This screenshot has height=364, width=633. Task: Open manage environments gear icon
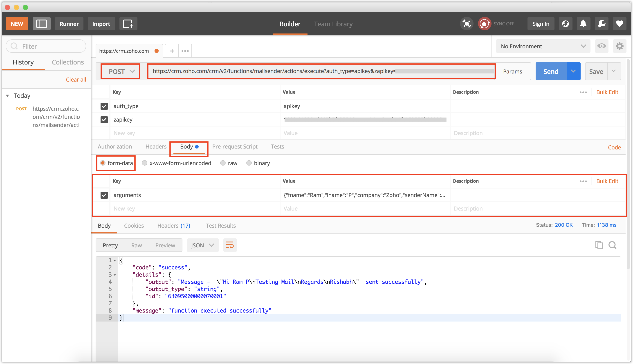620,46
